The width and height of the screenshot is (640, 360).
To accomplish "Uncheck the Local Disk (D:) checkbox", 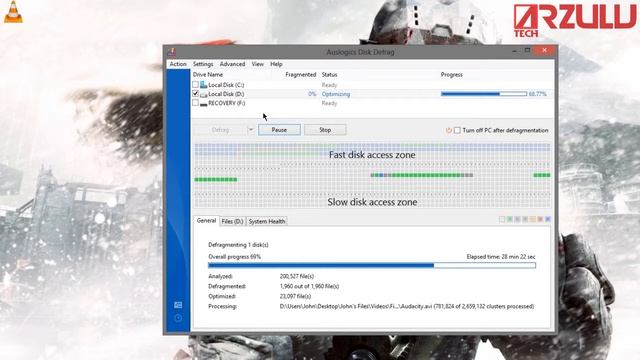I will point(196,94).
